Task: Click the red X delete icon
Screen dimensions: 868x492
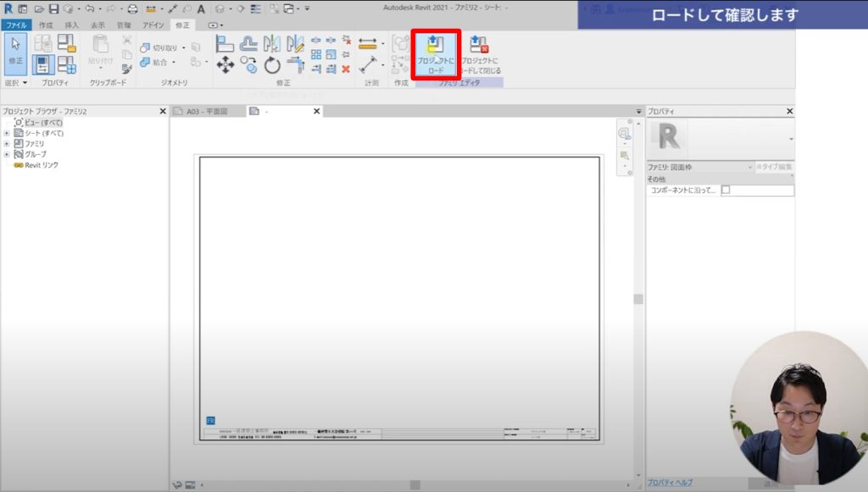Action: pyautogui.click(x=346, y=69)
